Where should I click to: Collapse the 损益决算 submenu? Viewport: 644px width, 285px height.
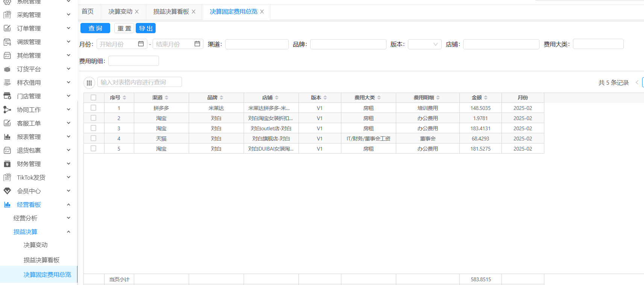click(68, 232)
